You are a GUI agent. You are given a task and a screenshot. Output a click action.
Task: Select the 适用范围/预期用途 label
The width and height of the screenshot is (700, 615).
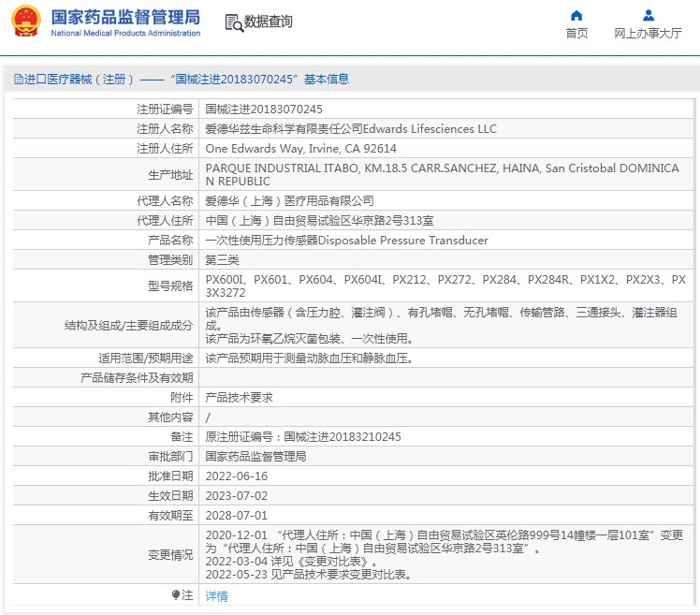tap(146, 359)
